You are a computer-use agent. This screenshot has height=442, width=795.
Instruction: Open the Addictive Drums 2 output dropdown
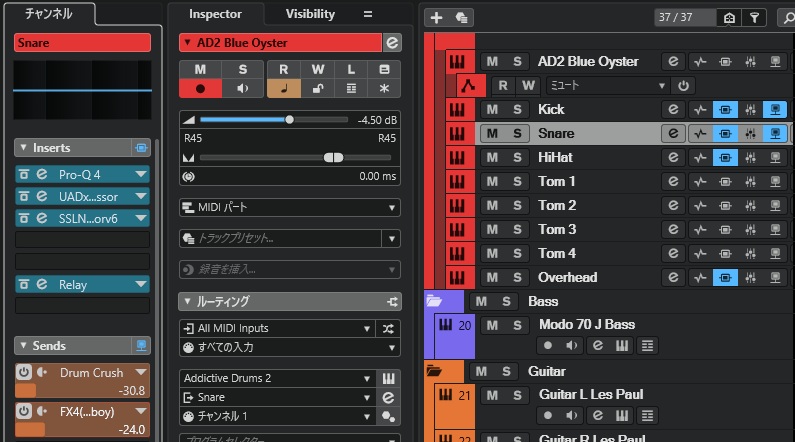pyautogui.click(x=277, y=378)
